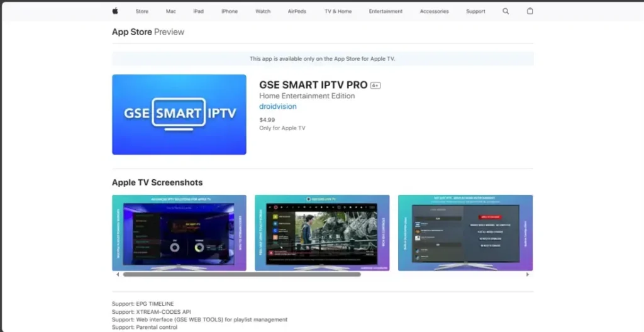The height and width of the screenshot is (332, 644).
Task: Click the 4+ age rating badge
Action: point(375,86)
